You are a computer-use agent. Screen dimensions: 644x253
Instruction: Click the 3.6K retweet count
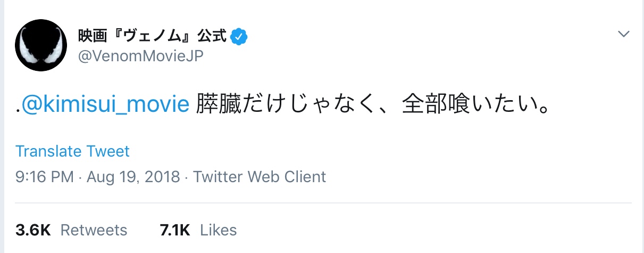tap(33, 230)
